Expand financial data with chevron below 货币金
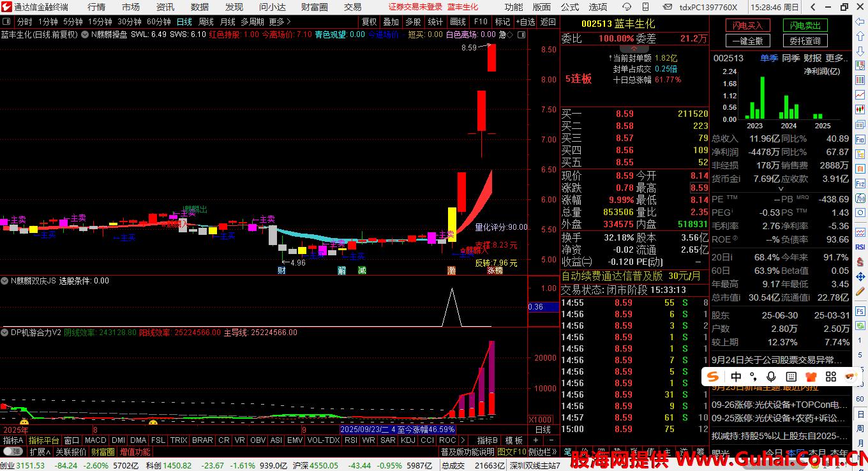Screen dimensions: 868x471 point(781,190)
